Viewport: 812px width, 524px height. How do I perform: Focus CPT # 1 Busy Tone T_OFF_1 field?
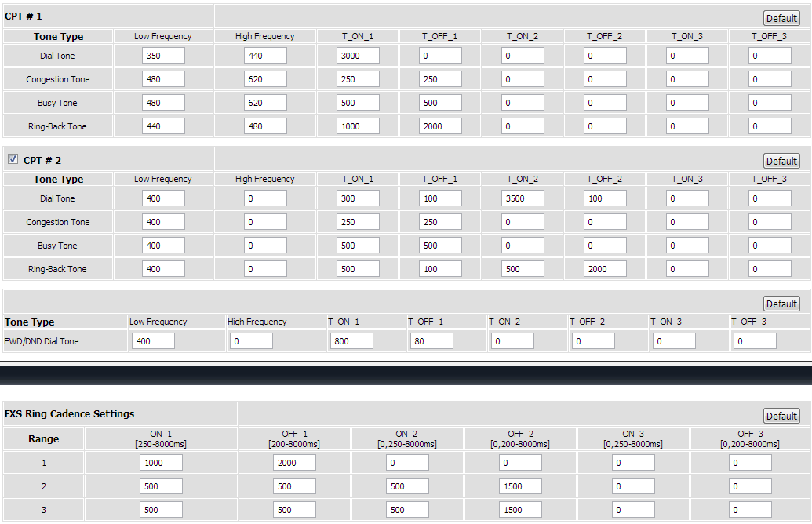(439, 103)
